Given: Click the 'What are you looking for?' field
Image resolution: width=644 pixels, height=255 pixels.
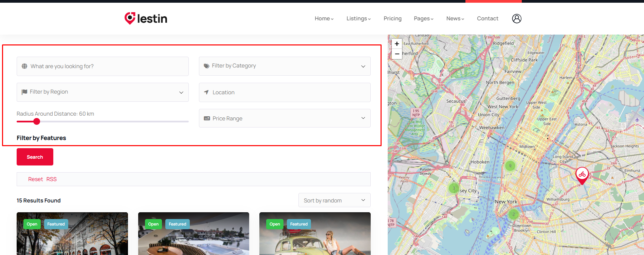Looking at the screenshot, I should coord(103,66).
